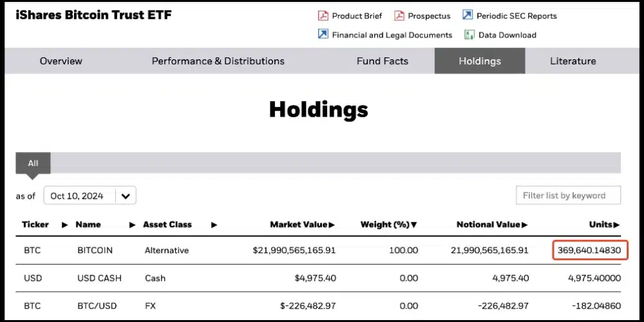Click the Periodic SEC Reports link icon
Viewport: 644px width, 322px height.
point(467,15)
